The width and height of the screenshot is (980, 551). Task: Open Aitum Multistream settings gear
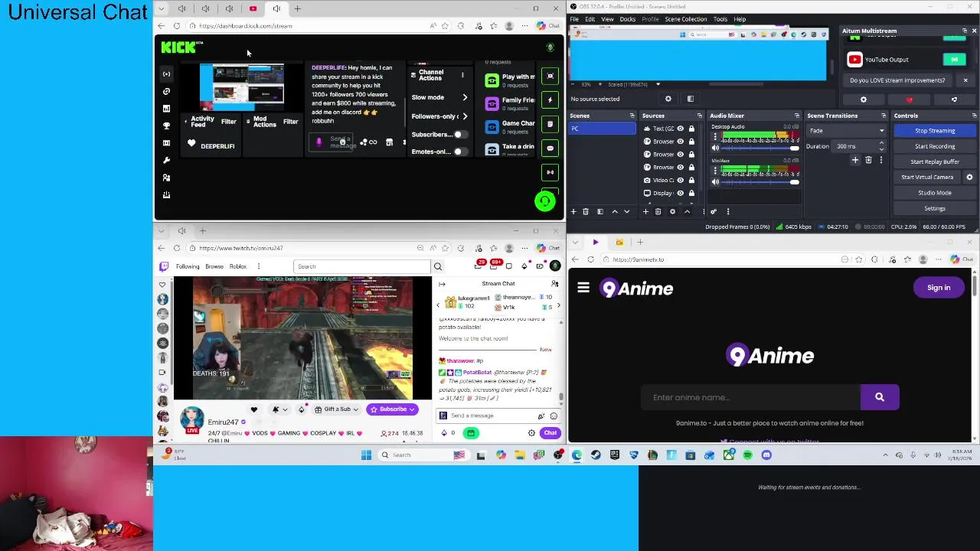point(864,99)
